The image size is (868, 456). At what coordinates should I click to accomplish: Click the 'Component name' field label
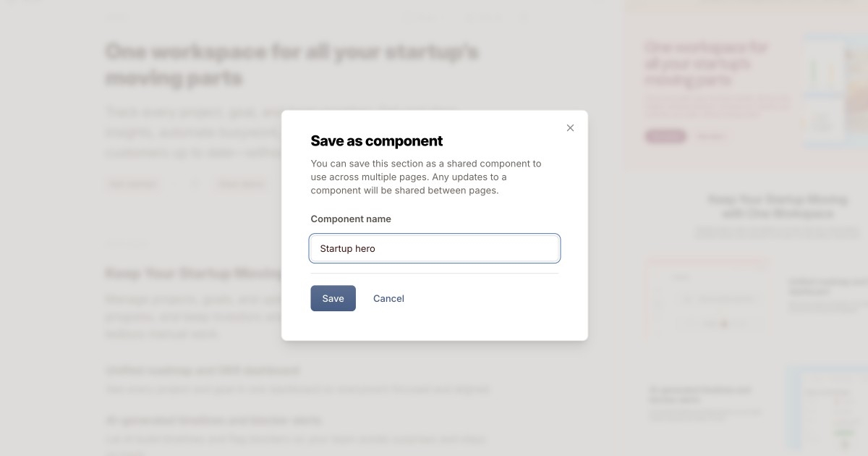351,219
